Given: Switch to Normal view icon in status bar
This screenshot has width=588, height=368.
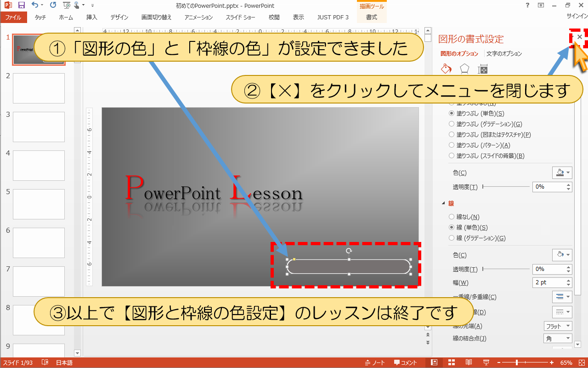Looking at the screenshot, I should tap(434, 362).
